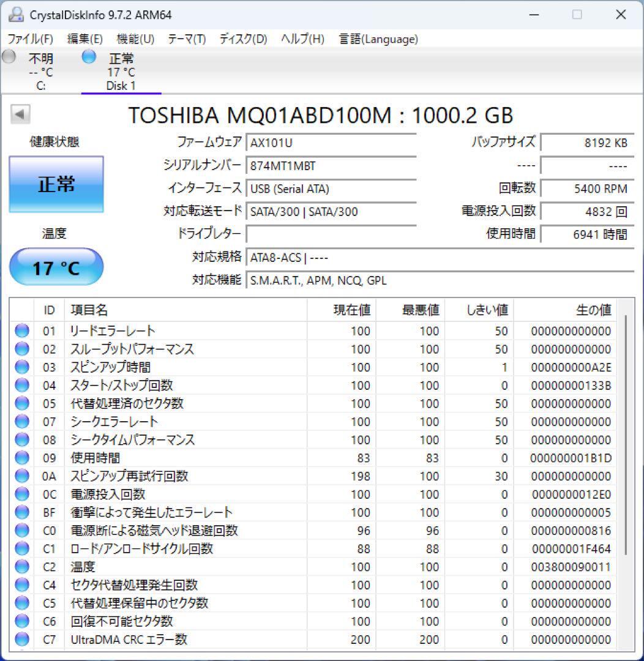Click the 正常 health status button
Viewport: 644px width, 661px height.
coord(56,184)
